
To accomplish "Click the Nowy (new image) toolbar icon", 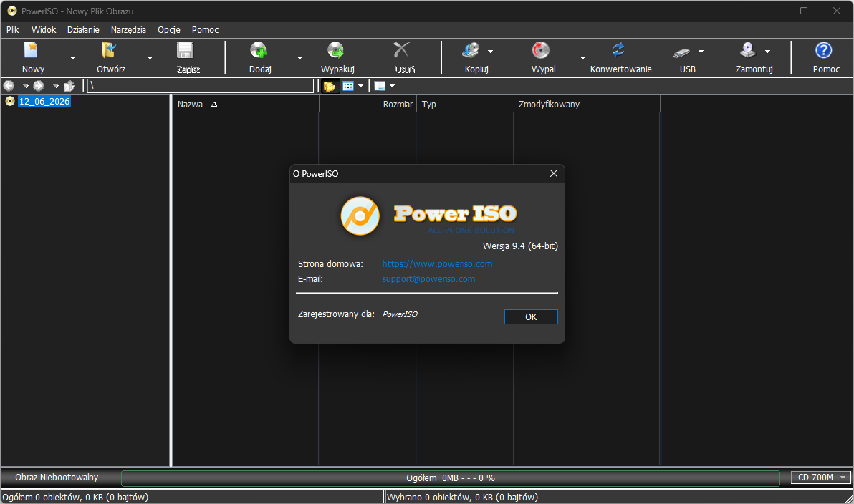I will pyautogui.click(x=32, y=50).
